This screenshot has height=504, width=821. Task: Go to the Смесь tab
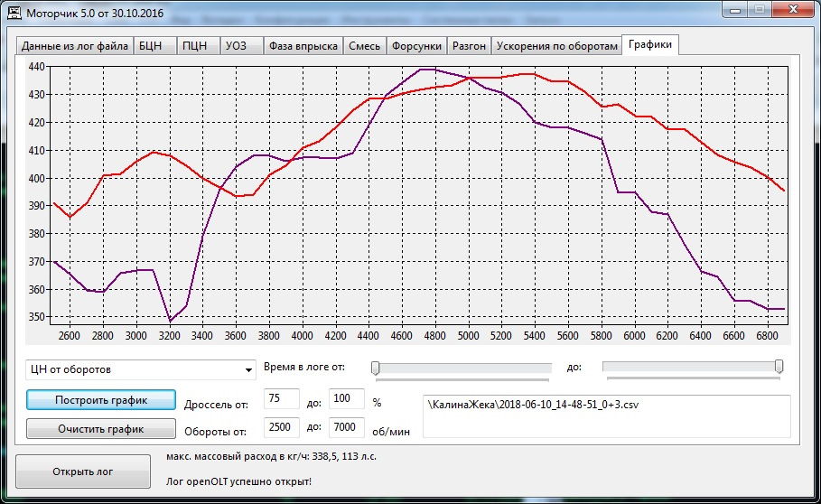click(364, 46)
